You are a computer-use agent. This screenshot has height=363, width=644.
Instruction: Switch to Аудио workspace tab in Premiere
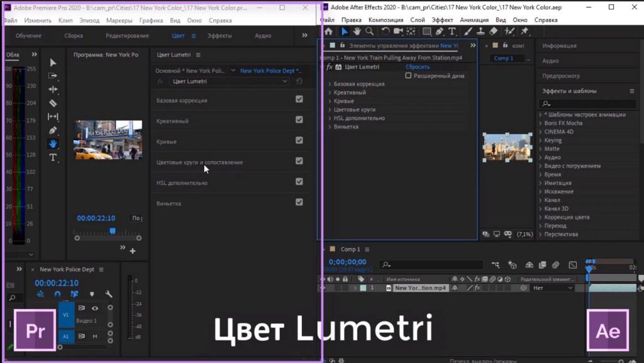[263, 36]
